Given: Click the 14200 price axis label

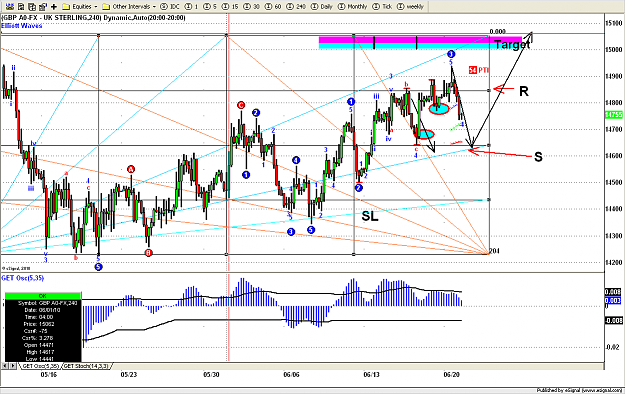Looking at the screenshot, I should [x=613, y=262].
